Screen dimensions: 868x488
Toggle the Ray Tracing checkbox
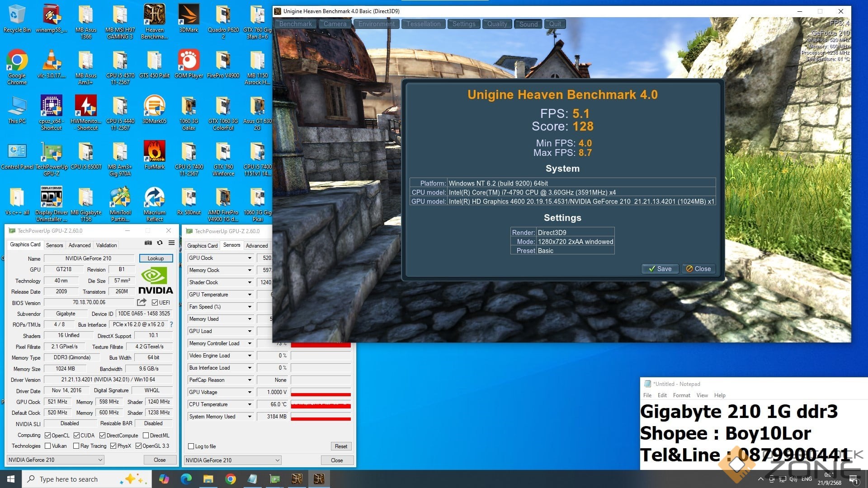(76, 446)
